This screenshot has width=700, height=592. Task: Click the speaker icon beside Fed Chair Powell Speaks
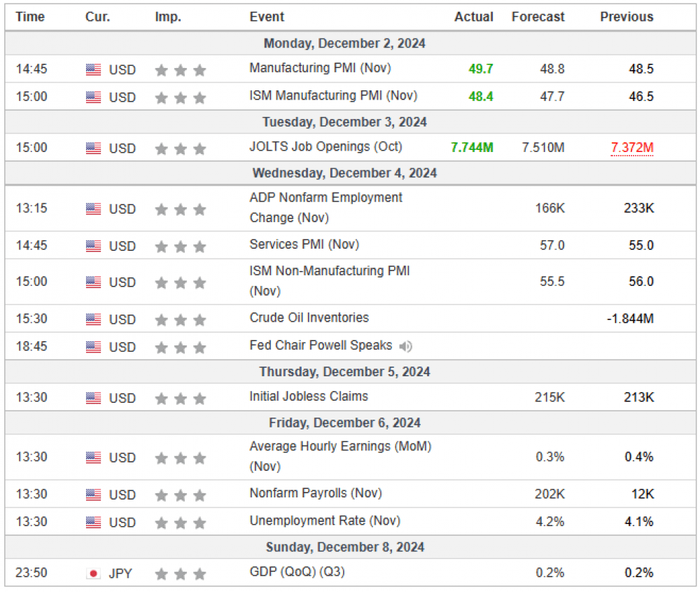click(x=405, y=346)
